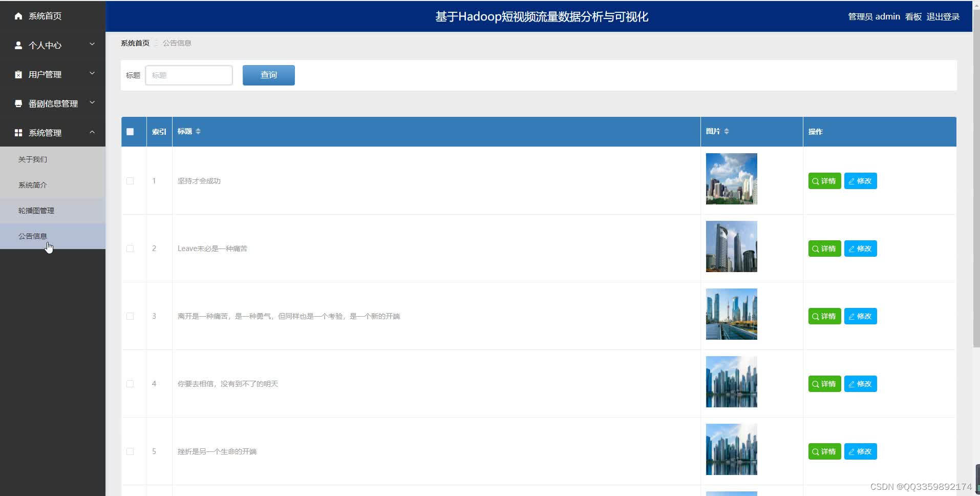Open 详情 for row 坚持才会成功
This screenshot has height=496, width=980.
[824, 181]
